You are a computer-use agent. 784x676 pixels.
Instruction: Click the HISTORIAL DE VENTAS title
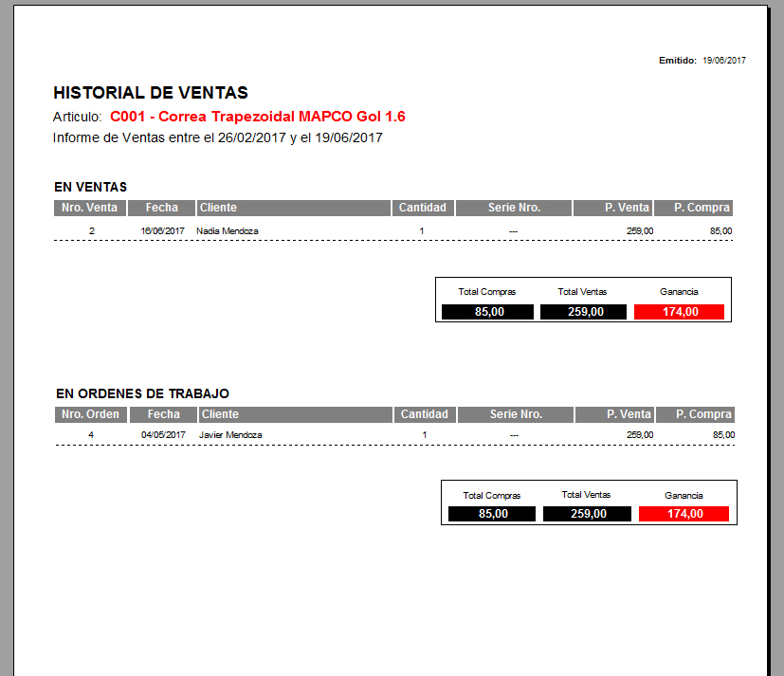(x=151, y=93)
